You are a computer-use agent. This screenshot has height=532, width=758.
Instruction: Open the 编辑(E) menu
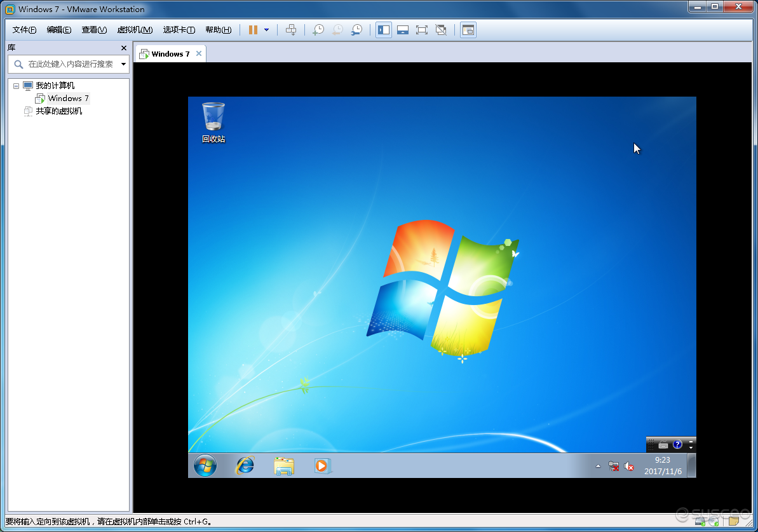point(59,30)
